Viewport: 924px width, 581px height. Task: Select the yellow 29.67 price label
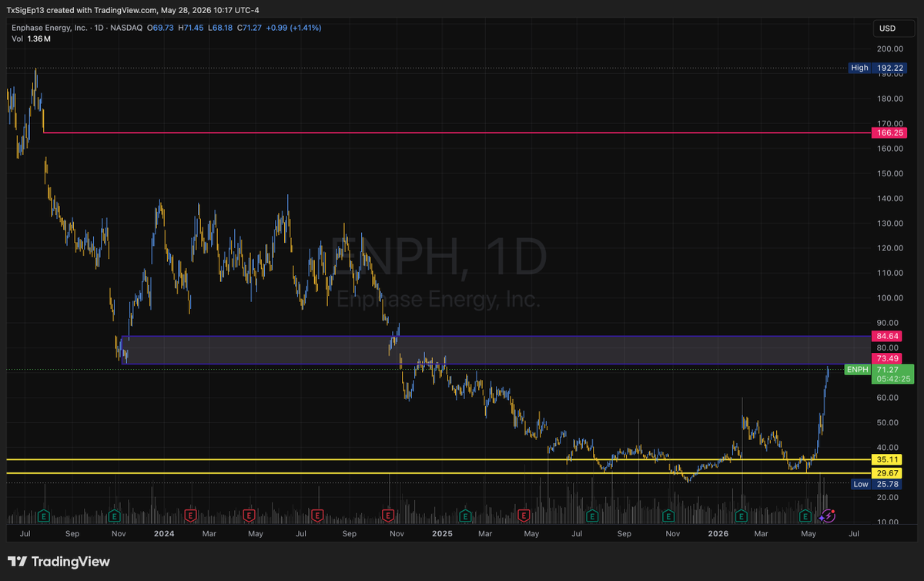[x=885, y=473]
